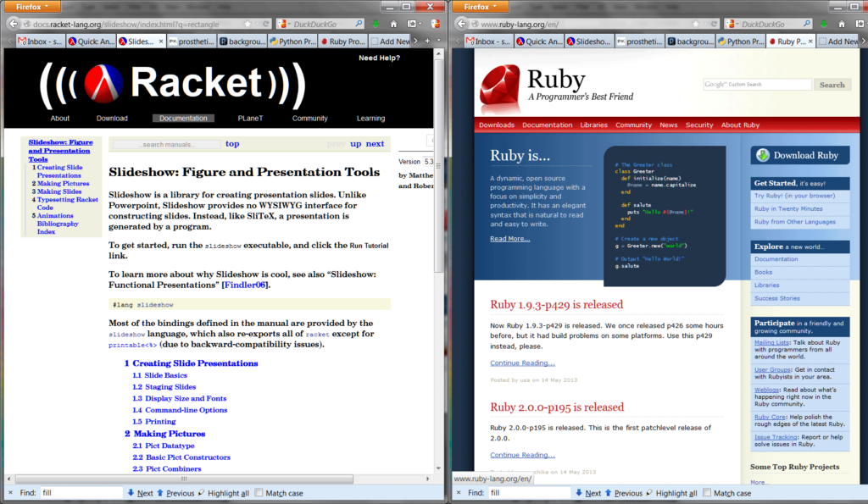Run the DuckDuckGo search in the left window

(x=359, y=24)
